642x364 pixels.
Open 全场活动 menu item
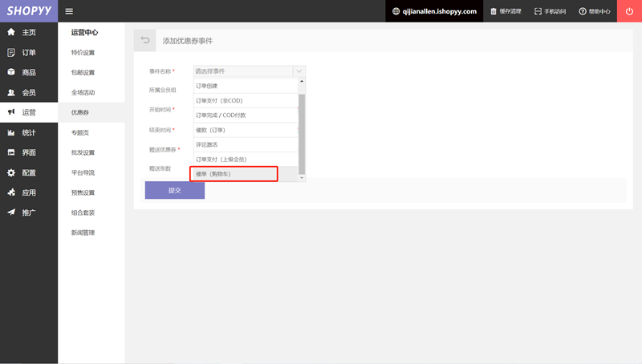click(x=83, y=92)
